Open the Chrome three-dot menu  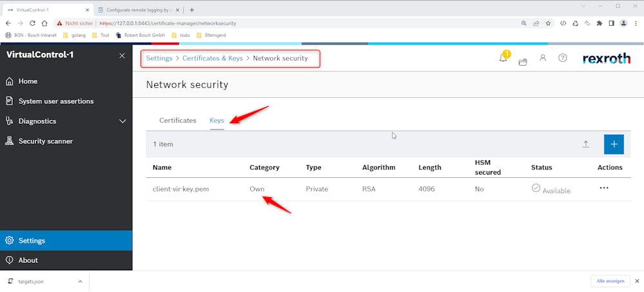(636, 23)
